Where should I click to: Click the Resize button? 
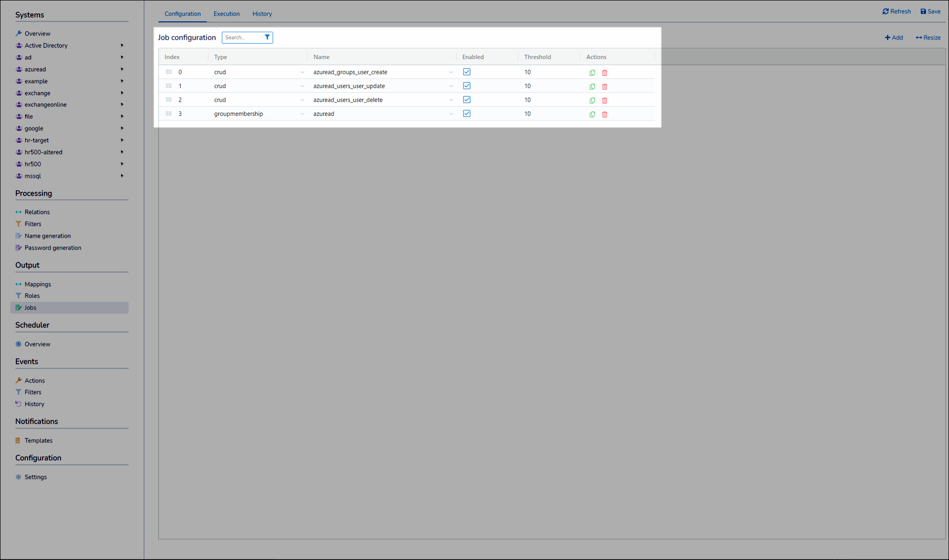pos(928,38)
